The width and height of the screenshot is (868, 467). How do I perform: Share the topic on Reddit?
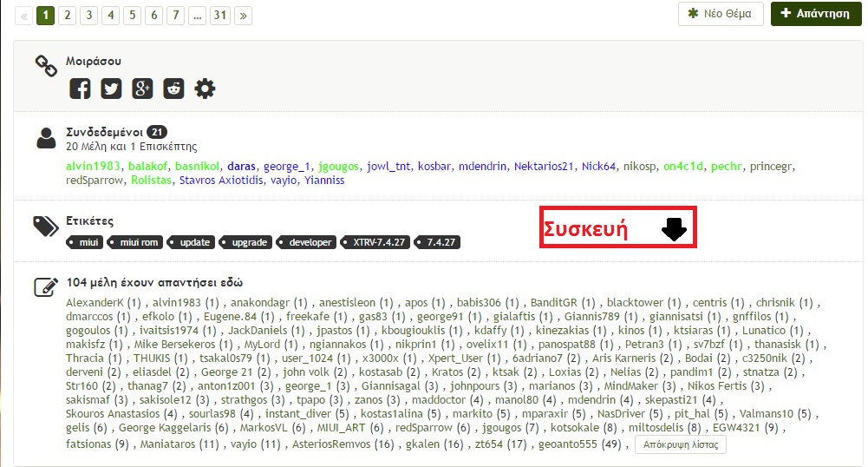[x=173, y=89]
